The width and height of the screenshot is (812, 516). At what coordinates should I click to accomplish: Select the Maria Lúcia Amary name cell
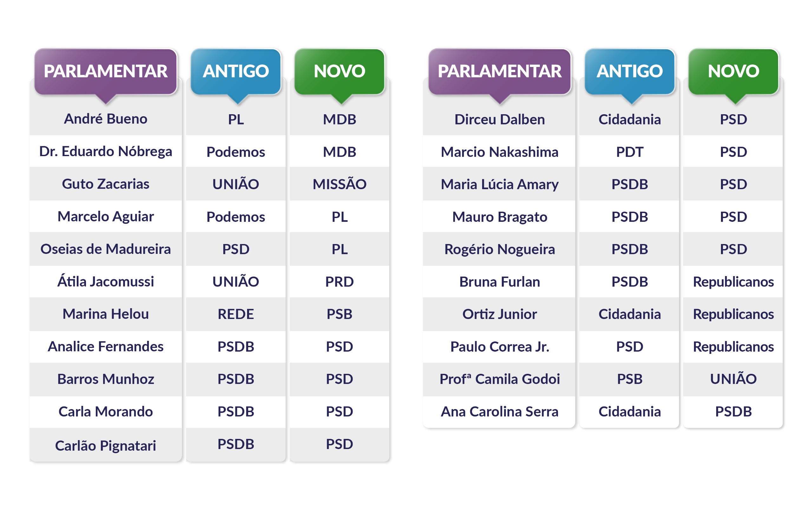point(499,184)
